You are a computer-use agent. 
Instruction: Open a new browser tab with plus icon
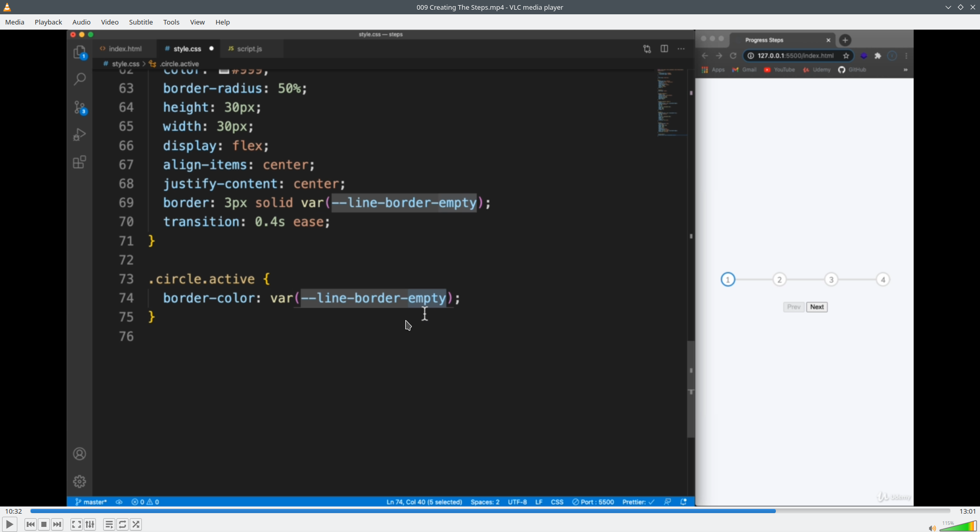(x=846, y=40)
